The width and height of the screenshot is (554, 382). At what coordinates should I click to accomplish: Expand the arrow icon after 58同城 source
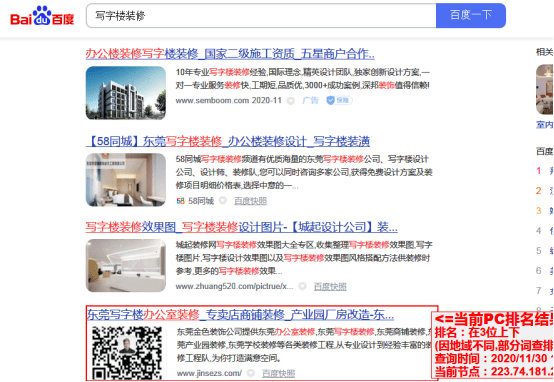click(x=223, y=201)
